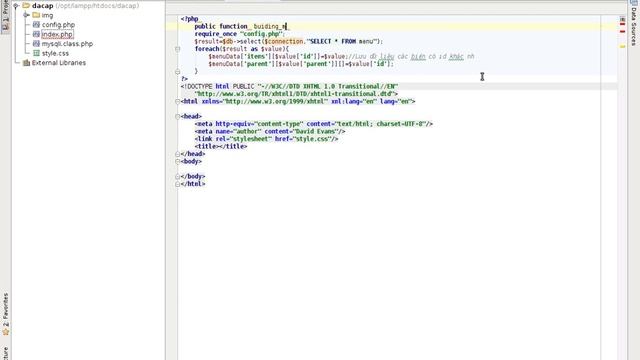The image size is (640, 360).
Task: Click the img folder icon
Action: coord(36,15)
